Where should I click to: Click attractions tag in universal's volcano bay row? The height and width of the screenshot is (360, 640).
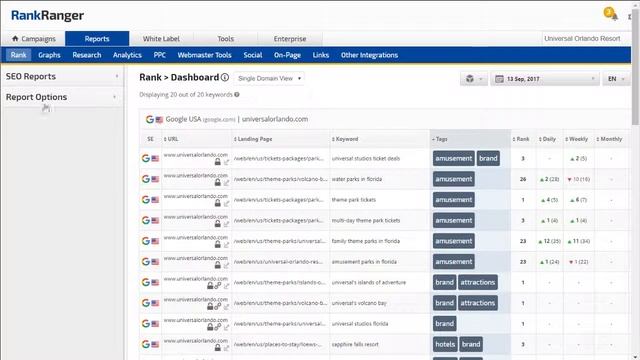coord(478,303)
